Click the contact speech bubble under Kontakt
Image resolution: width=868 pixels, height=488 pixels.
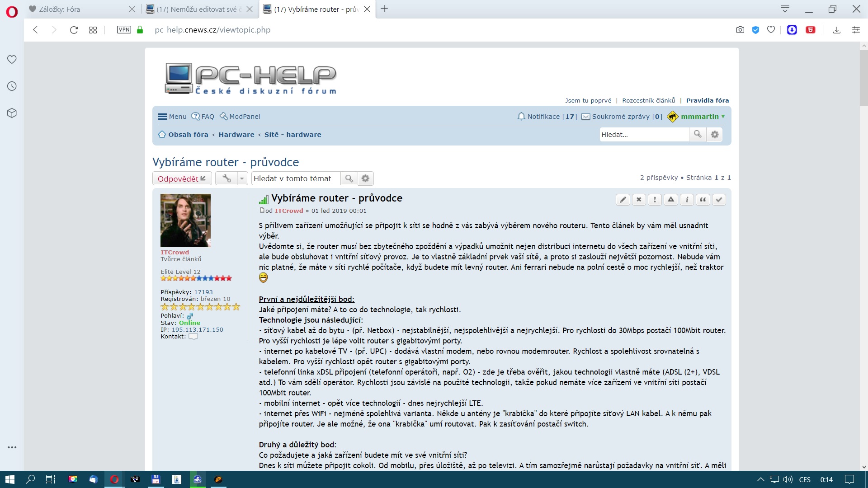point(193,337)
